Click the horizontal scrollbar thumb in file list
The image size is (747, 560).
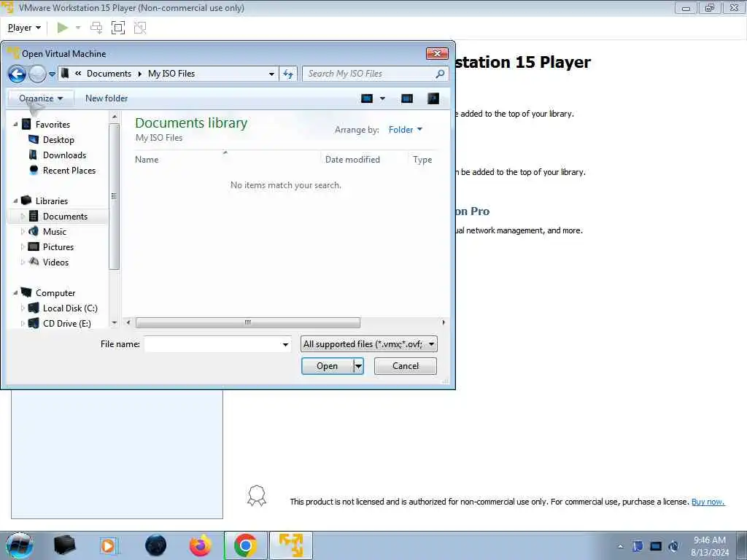pos(248,322)
